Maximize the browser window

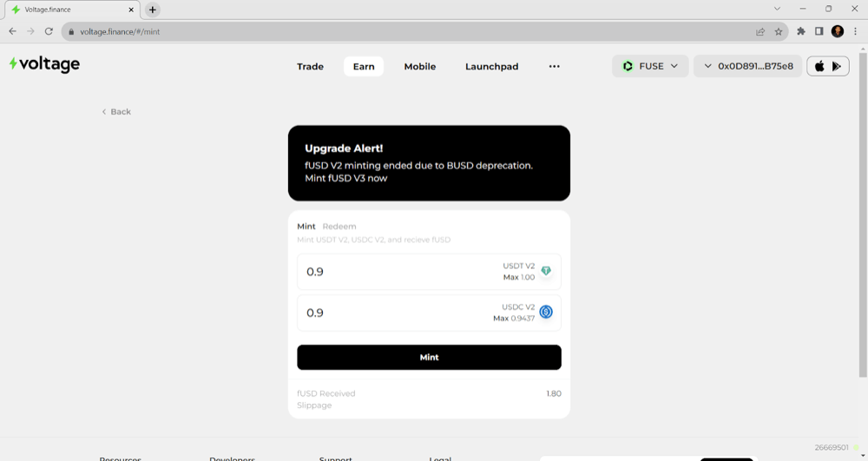click(x=829, y=9)
